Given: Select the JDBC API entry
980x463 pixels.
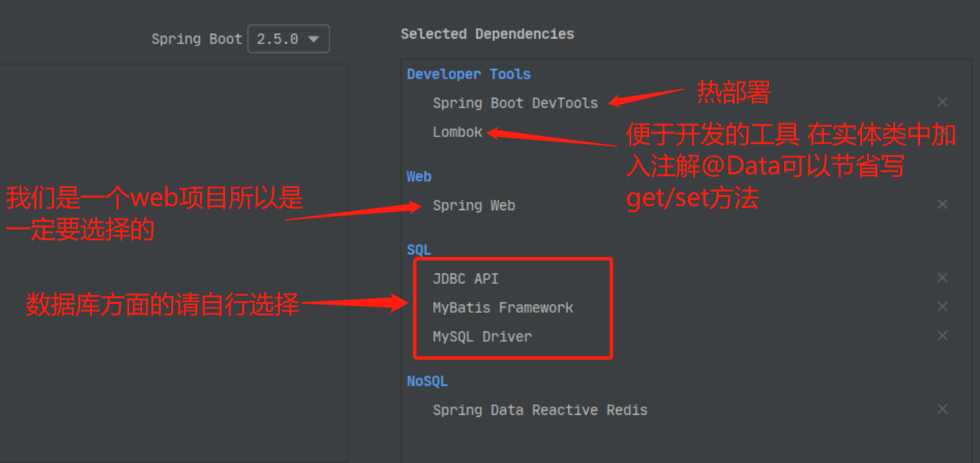Looking at the screenshot, I should point(466,279).
